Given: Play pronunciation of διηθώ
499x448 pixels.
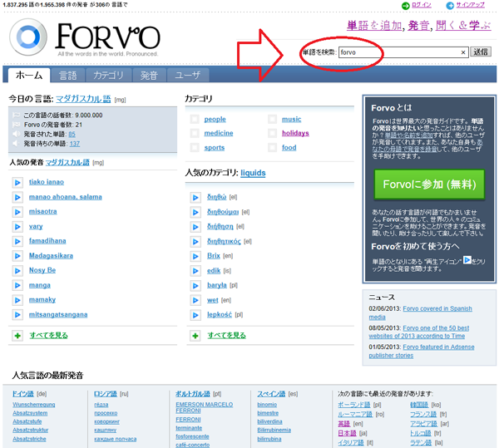Looking at the screenshot, I should (x=195, y=198).
